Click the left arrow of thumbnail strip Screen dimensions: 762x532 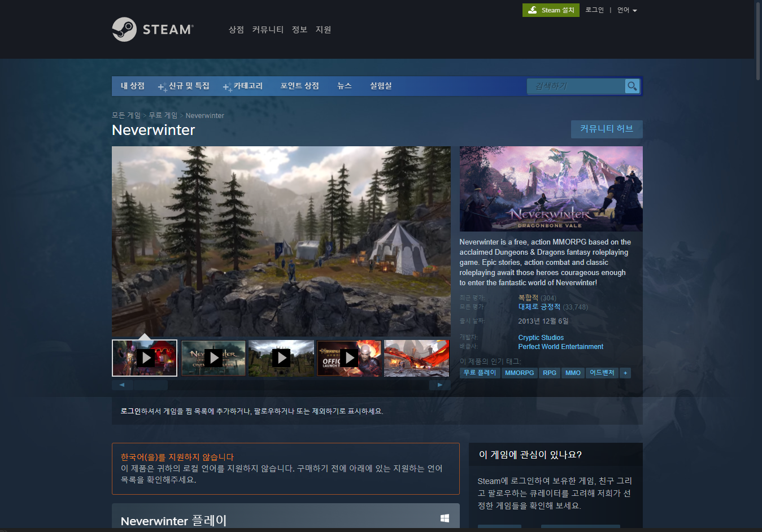tap(122, 385)
